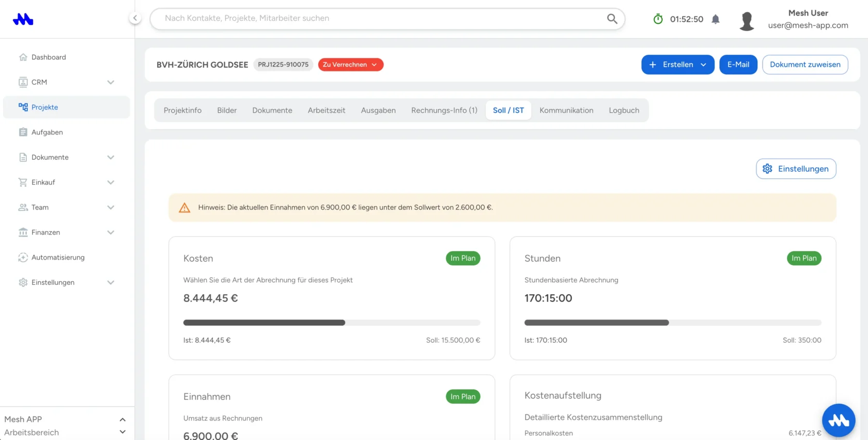Click the E-Mail button

pos(738,65)
